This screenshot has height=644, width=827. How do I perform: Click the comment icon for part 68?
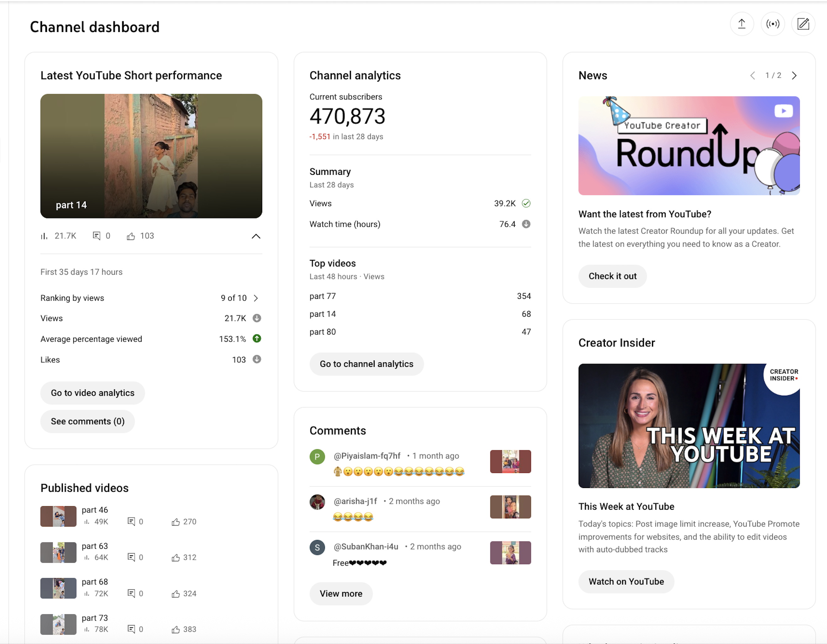coord(131,593)
